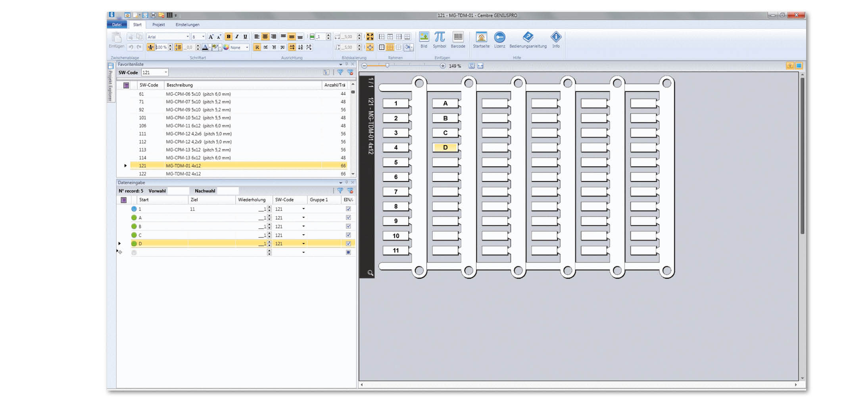Open the Symbol insert tool
868x408 pixels.
click(x=439, y=38)
